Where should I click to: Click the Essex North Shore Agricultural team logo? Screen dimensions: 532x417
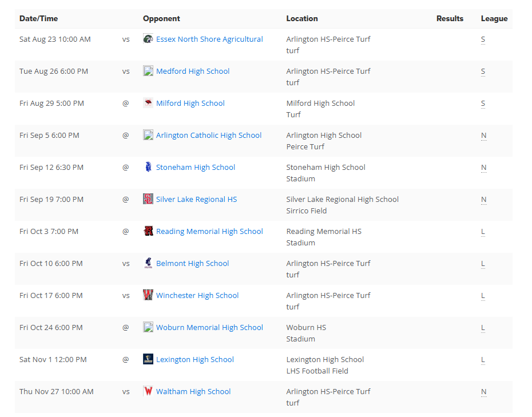point(148,39)
